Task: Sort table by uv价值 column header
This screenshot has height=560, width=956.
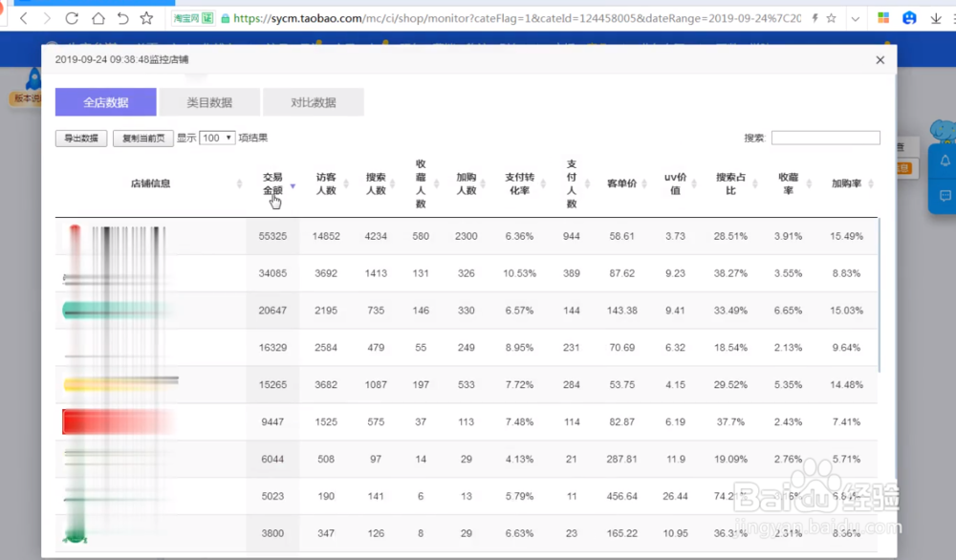Action: [x=676, y=184]
